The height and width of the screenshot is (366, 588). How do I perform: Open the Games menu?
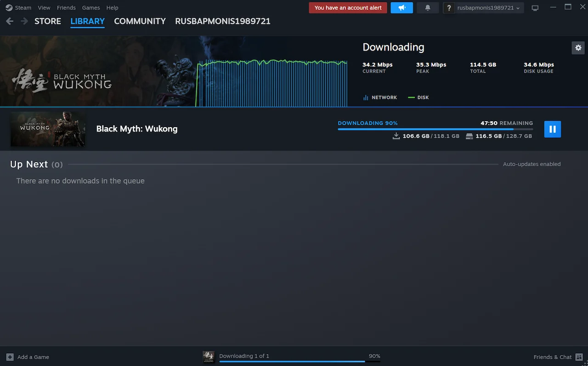pyautogui.click(x=91, y=7)
